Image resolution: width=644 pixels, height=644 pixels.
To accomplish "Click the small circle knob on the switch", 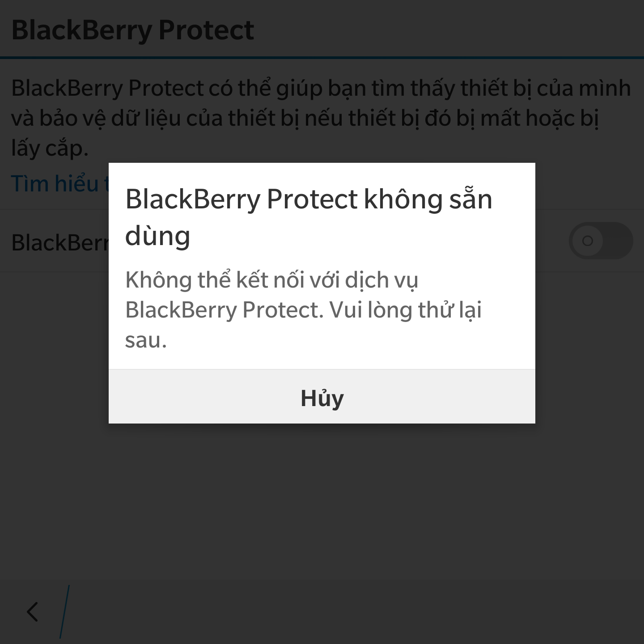I will 588,241.
